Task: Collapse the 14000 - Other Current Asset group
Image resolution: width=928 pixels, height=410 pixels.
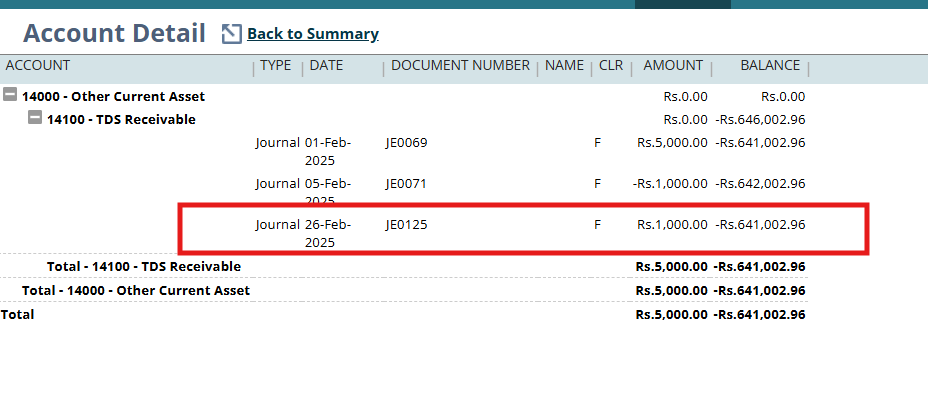Action: pos(10,96)
